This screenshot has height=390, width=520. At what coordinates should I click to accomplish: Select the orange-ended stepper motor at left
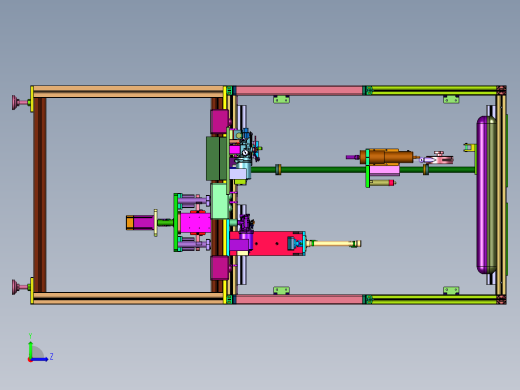click(x=140, y=223)
